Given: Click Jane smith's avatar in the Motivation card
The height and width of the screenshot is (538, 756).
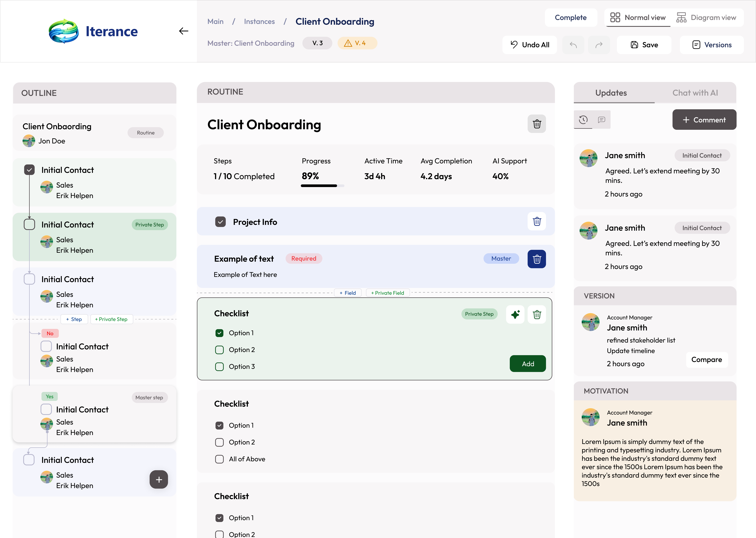Looking at the screenshot, I should click(590, 417).
